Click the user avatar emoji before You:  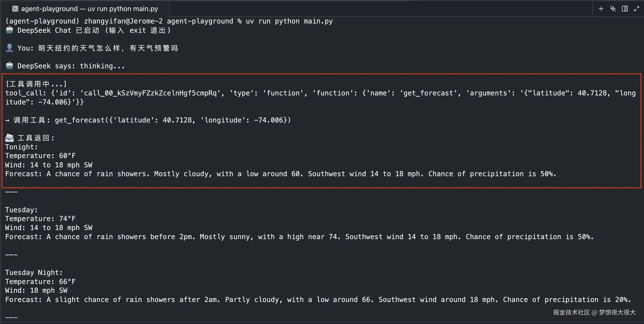(x=10, y=48)
